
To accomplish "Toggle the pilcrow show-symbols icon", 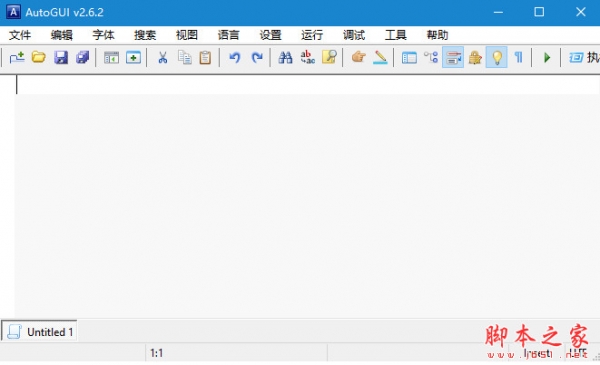I will click(518, 57).
